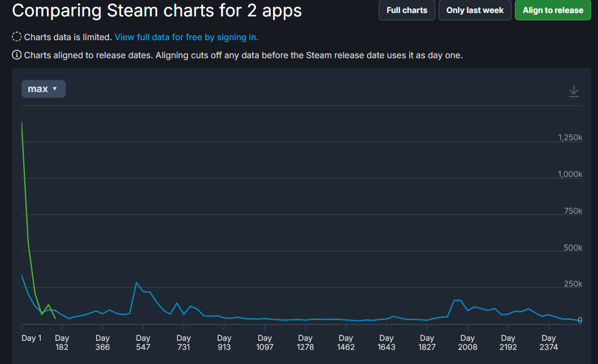598x364 pixels.
Task: Open the max time range dropdown
Action: coord(44,89)
